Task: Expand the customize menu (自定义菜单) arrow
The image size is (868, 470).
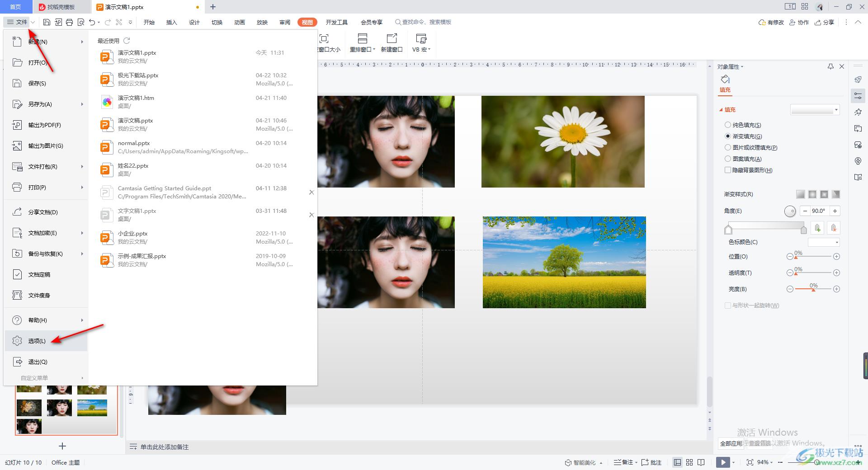Action: [x=82, y=378]
